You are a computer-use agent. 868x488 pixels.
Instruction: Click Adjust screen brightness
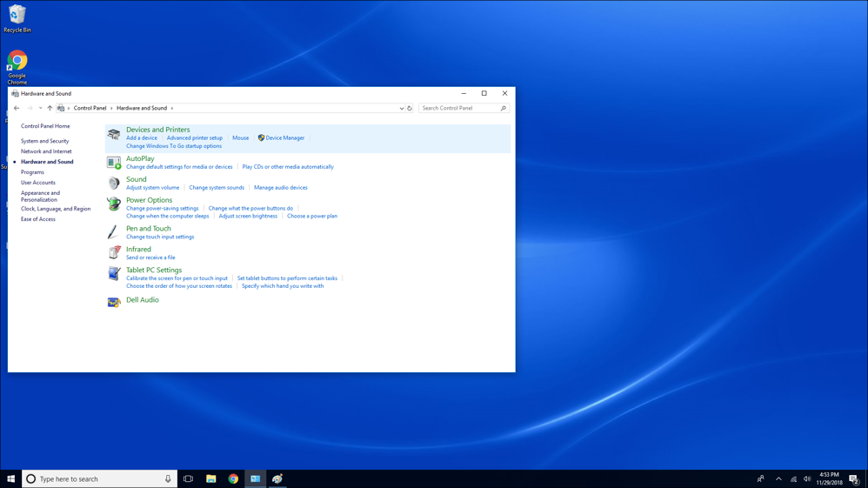click(248, 216)
